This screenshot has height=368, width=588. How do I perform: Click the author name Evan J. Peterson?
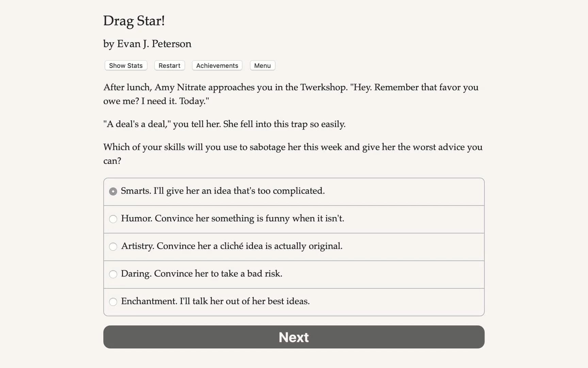pyautogui.click(x=147, y=44)
